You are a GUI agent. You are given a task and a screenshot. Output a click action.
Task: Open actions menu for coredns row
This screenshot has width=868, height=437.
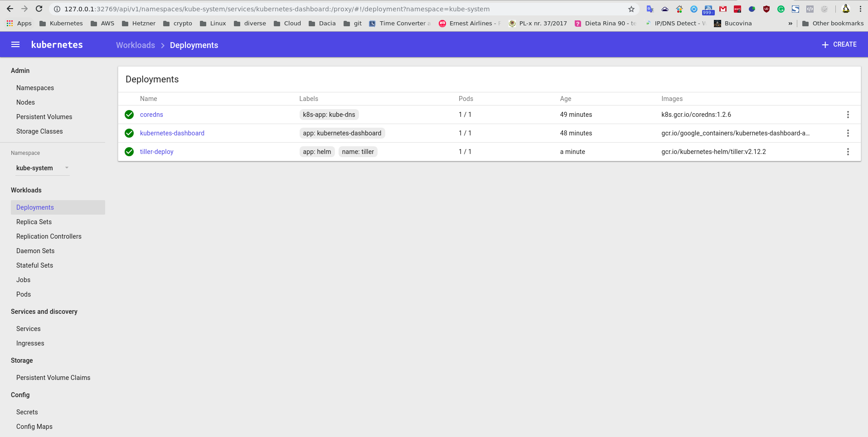848,115
